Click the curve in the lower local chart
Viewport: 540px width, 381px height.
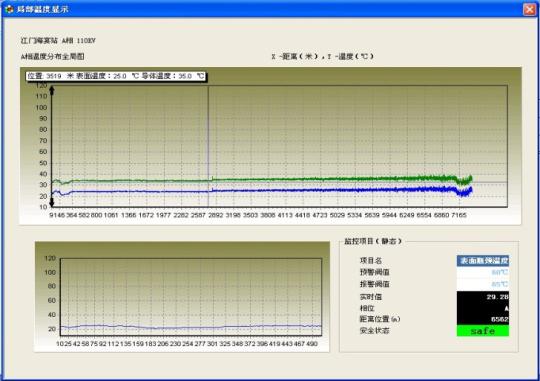click(x=191, y=326)
